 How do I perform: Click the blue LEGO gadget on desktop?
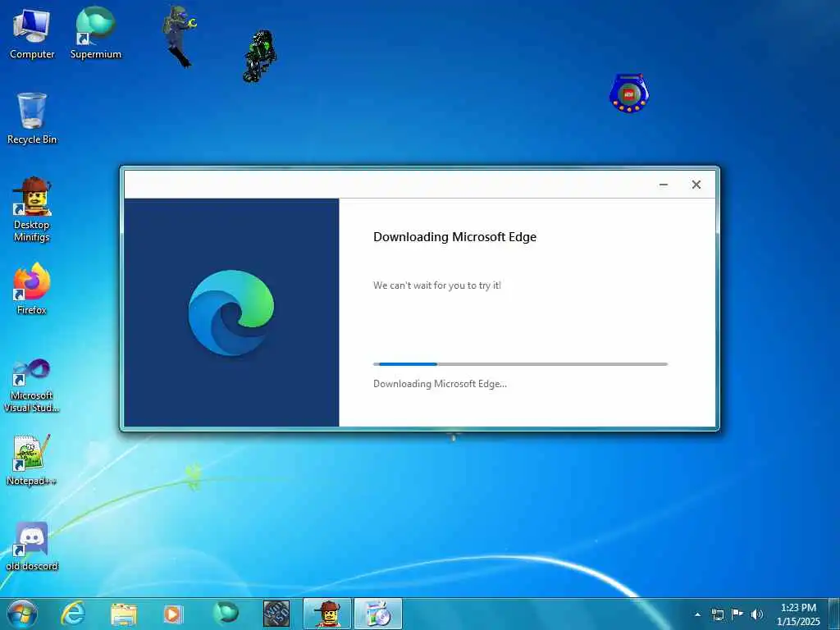pos(629,94)
